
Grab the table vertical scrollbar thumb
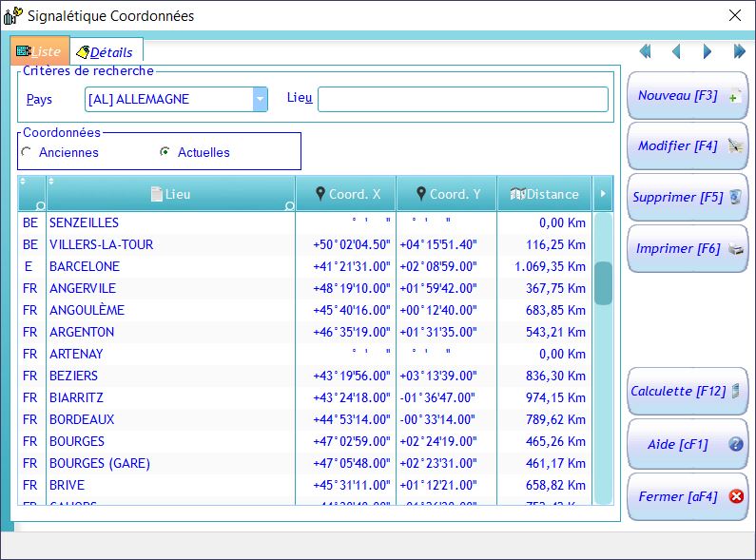point(603,283)
